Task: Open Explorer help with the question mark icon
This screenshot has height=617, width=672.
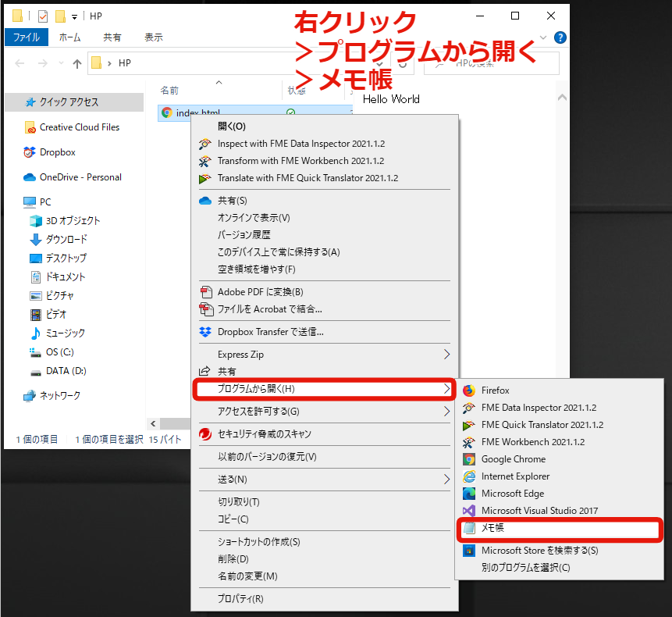Action: pyautogui.click(x=560, y=37)
